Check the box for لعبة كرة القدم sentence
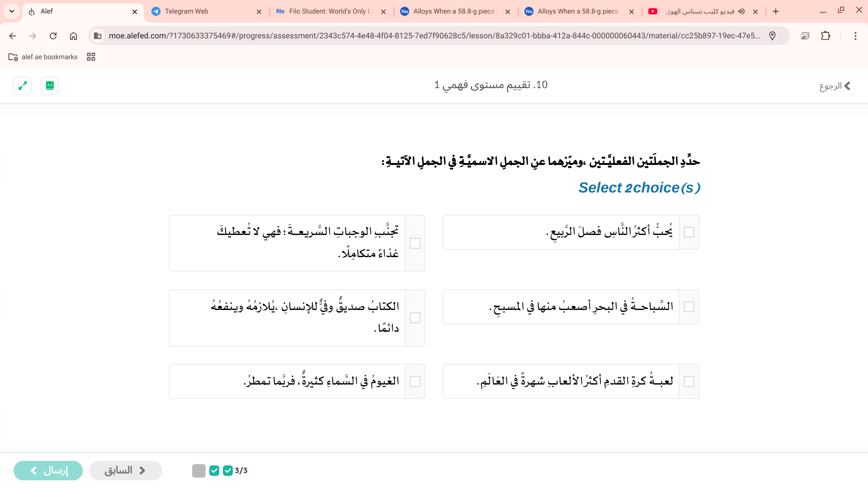The image size is (868, 488). (x=689, y=381)
